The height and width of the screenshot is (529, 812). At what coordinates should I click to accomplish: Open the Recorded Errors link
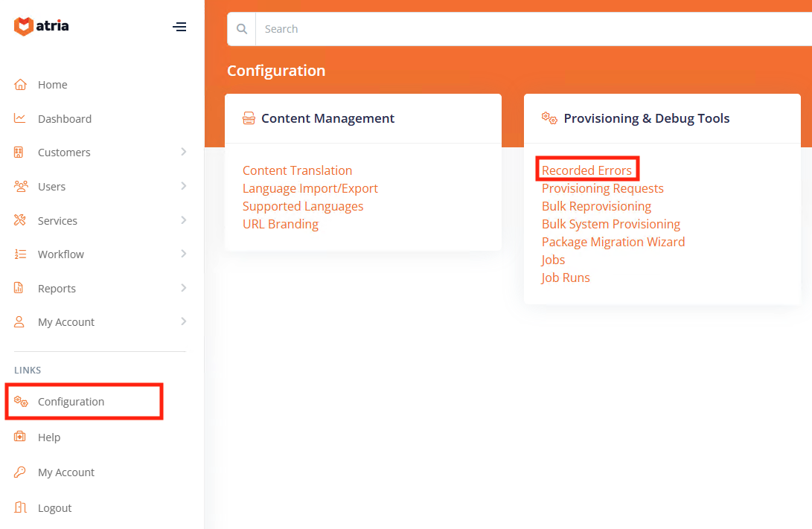[586, 170]
